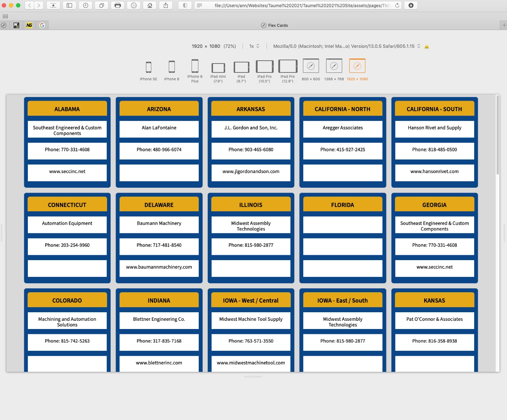
Task: Click www.hansonrivet.com link
Action: pos(435,172)
